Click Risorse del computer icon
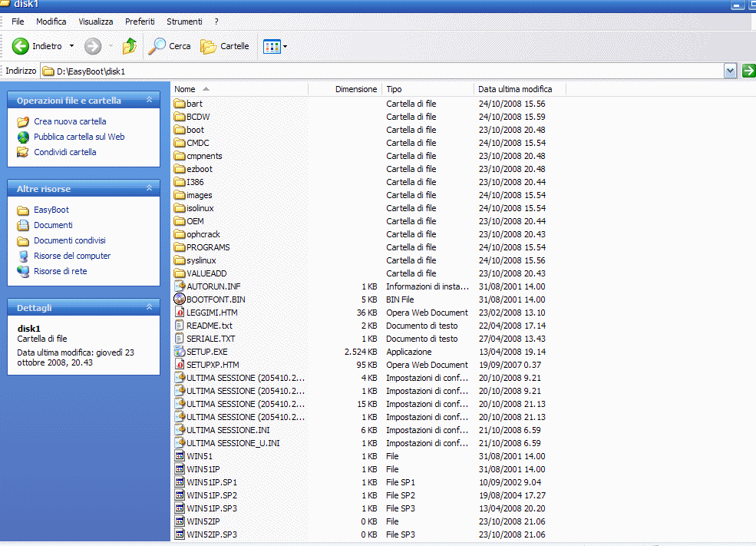The image size is (756, 546). point(23,256)
